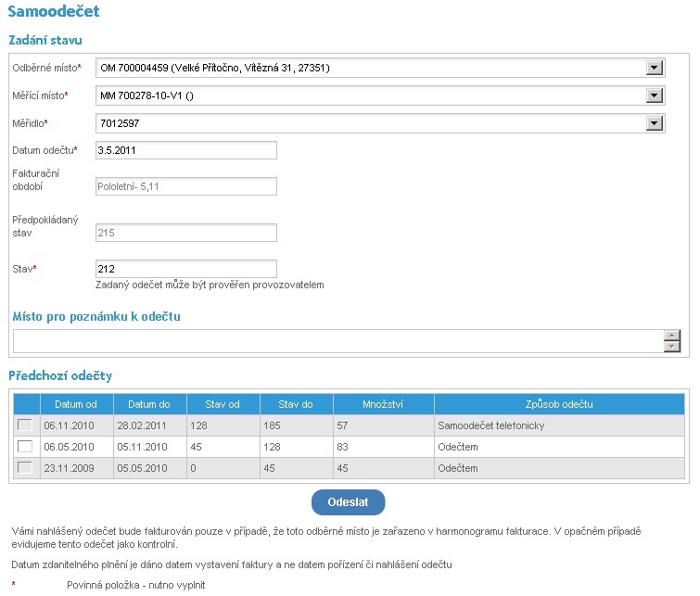Click the Předpokládaný stav field
Image resolution: width=700 pixels, height=596 pixels.
[x=186, y=232]
